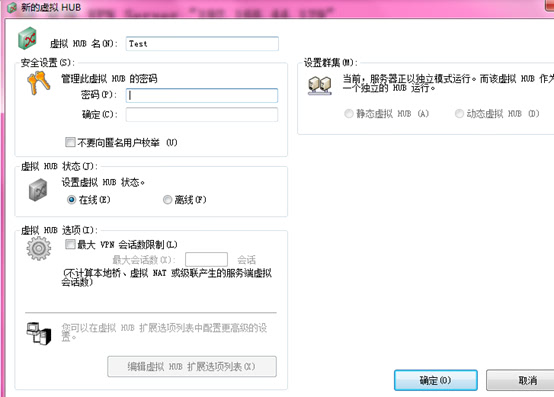
Task: Click the cluster servers icon
Action: (x=320, y=86)
